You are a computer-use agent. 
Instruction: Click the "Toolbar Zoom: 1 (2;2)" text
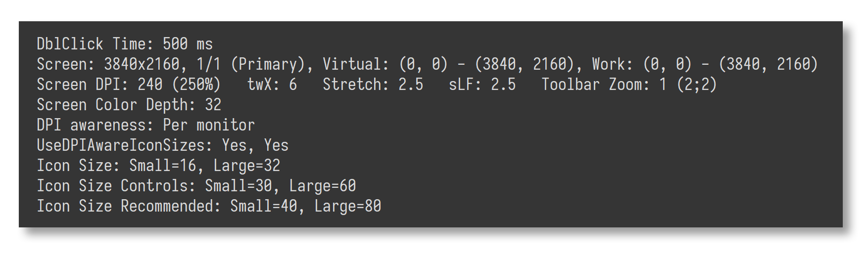click(629, 85)
